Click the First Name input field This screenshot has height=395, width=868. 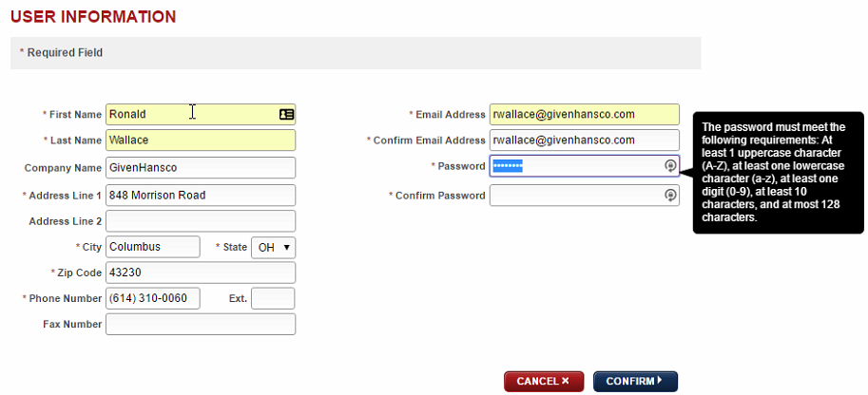(x=190, y=114)
